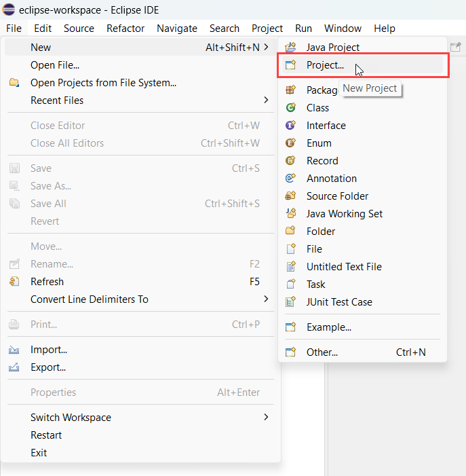The height and width of the screenshot is (476, 466).
Task: Open the Run menu
Action: pyautogui.click(x=303, y=29)
